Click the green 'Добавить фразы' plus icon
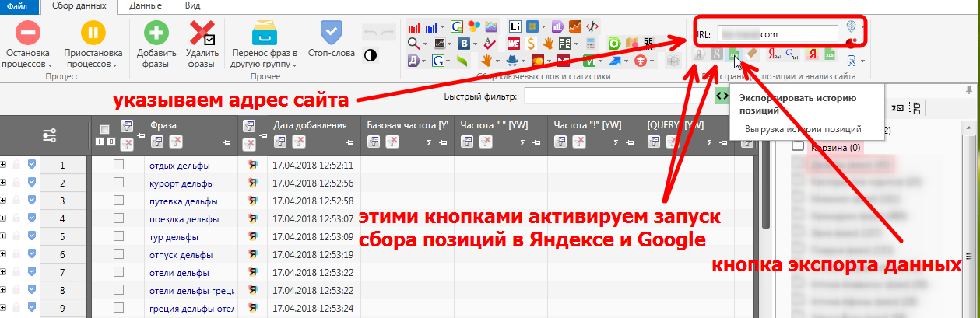The width and height of the screenshot is (980, 318). coord(156,33)
